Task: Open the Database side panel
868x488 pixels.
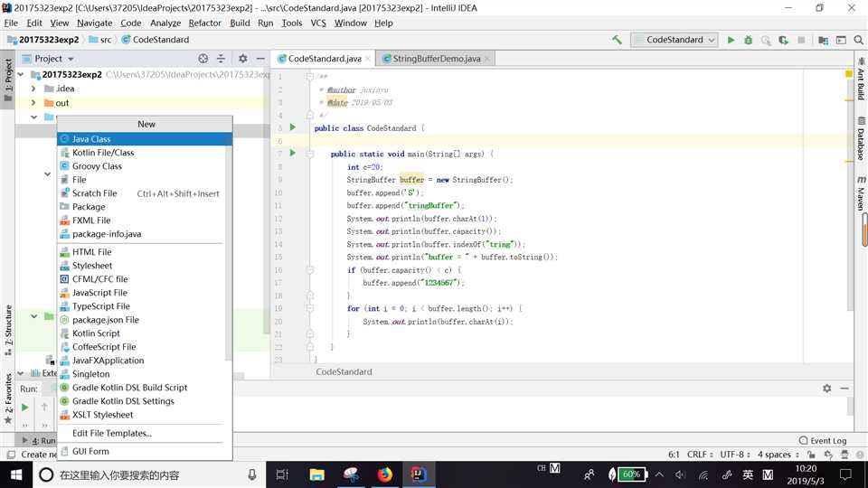Action: coord(862,138)
